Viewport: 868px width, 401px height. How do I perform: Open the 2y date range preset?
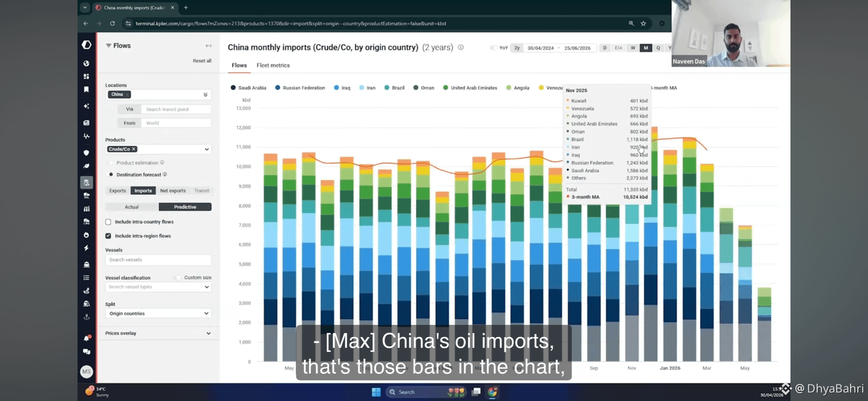pos(517,48)
